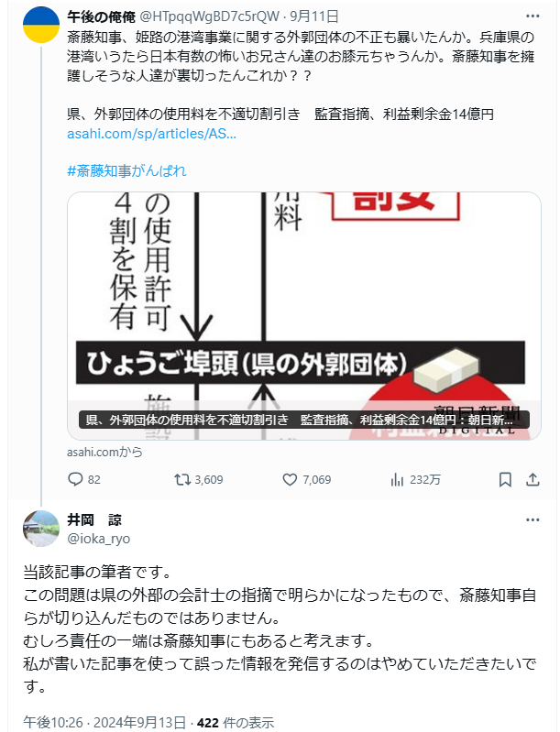Open the Asahi article preview card image
The height and width of the screenshot is (732, 560).
tap(304, 315)
